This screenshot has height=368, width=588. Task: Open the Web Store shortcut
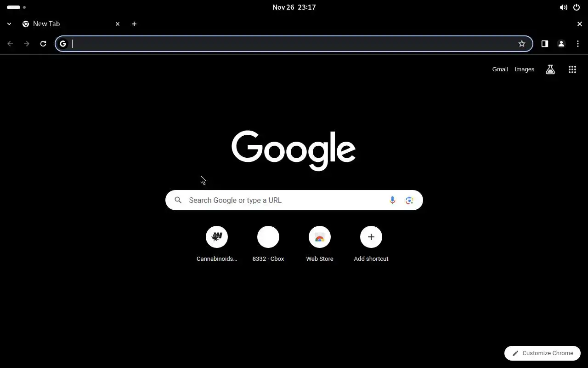point(320,244)
